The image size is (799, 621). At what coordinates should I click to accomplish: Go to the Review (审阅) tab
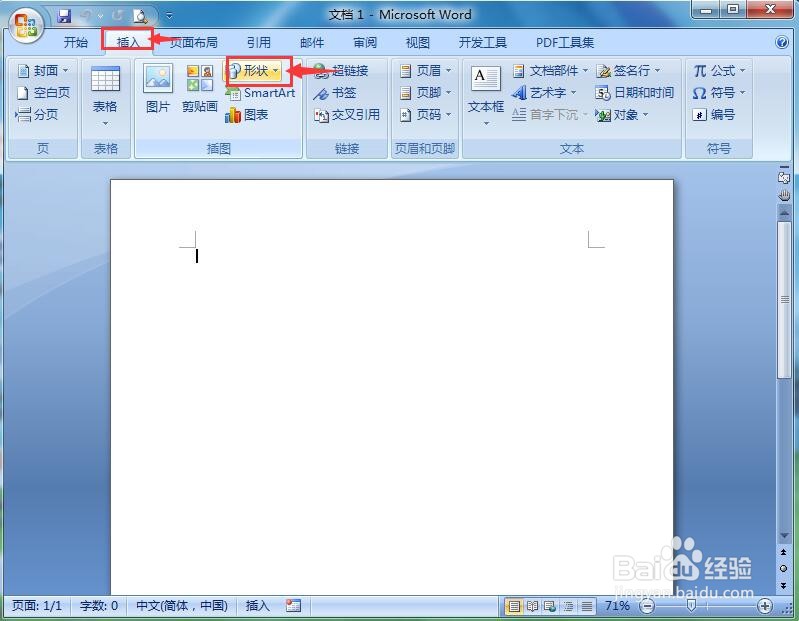[x=365, y=42]
